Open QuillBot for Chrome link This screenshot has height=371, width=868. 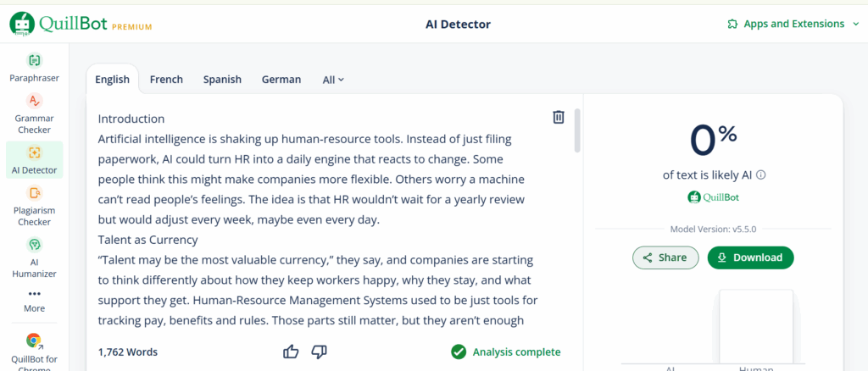(34, 352)
